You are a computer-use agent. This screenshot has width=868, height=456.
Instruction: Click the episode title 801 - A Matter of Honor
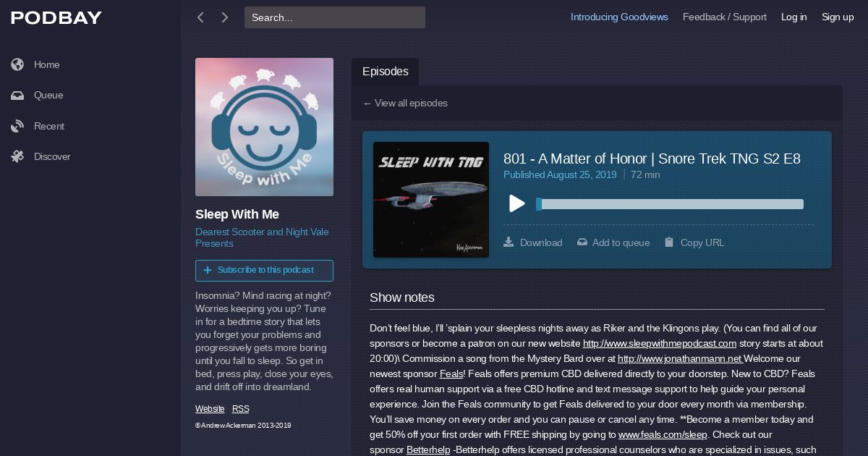pos(652,159)
